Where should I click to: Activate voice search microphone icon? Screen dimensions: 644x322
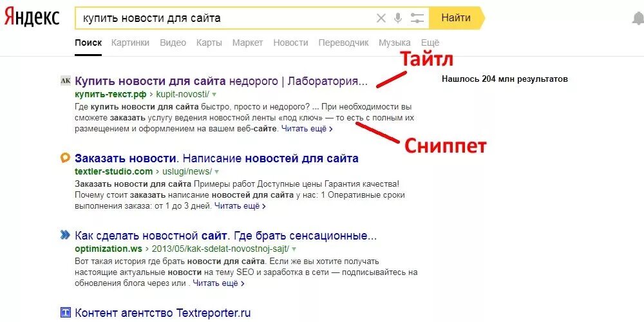pyautogui.click(x=397, y=18)
